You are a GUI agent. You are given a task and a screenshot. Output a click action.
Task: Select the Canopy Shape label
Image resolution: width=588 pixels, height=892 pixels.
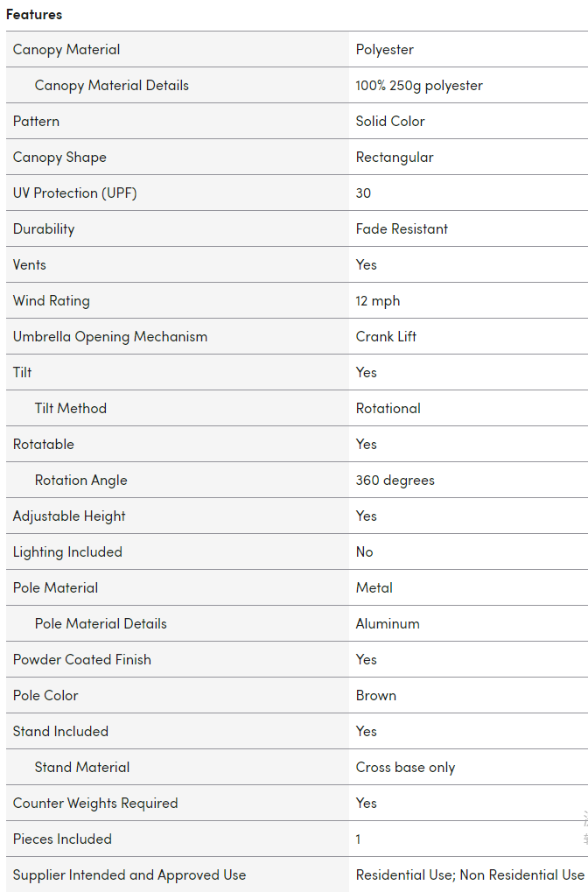point(59,158)
